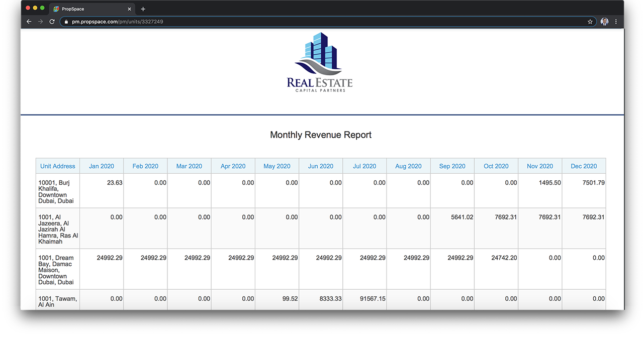This screenshot has height=338, width=644.
Task: Open the Chrome profile avatar
Action: pos(604,22)
